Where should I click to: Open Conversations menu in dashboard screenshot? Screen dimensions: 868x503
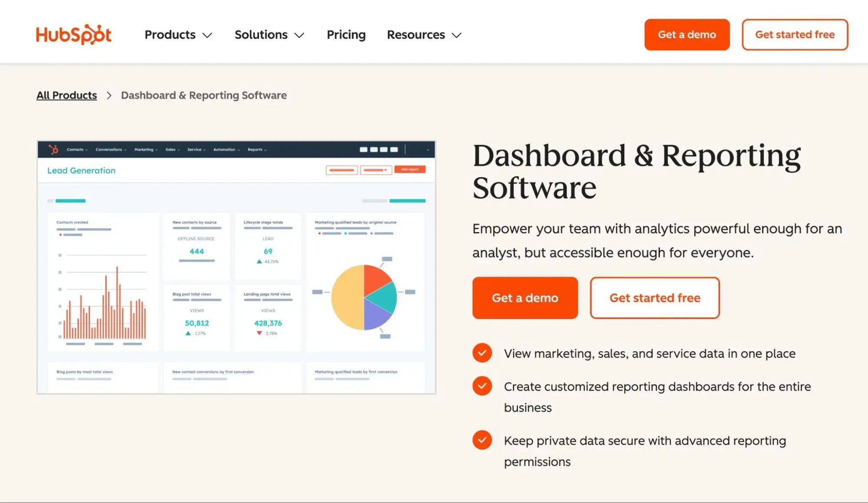click(111, 149)
